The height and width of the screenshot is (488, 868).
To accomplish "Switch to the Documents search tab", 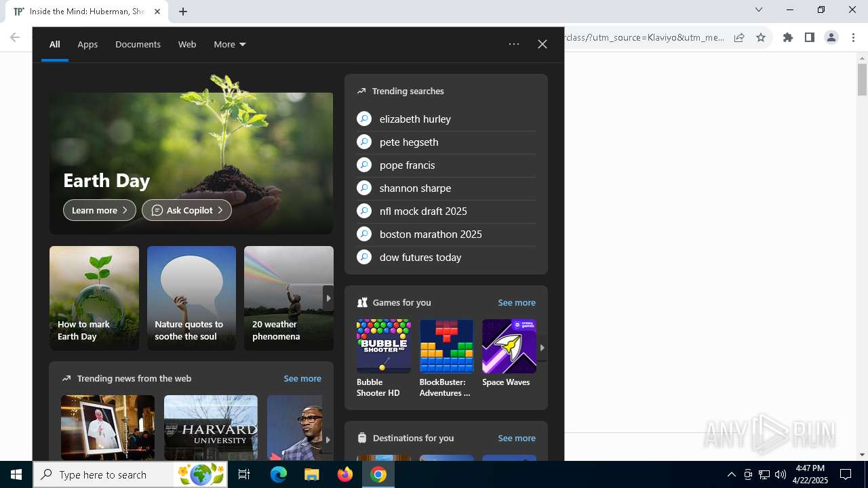I will coord(138,44).
